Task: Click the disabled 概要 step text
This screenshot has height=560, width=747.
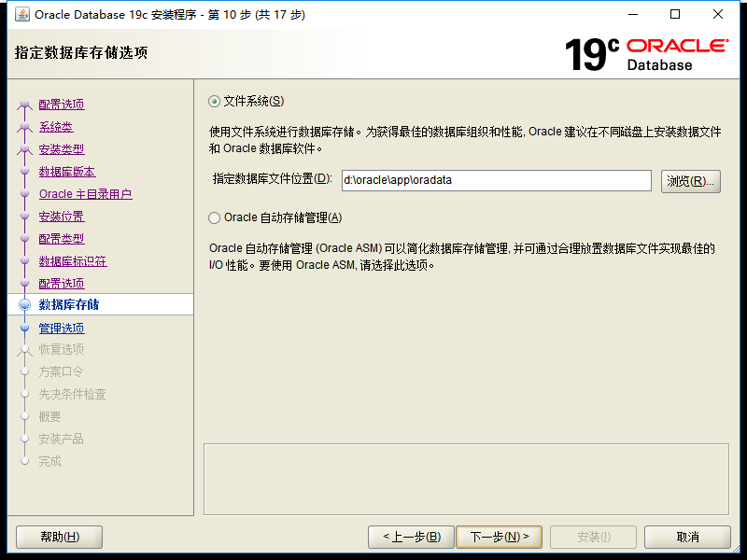Action: [x=50, y=416]
